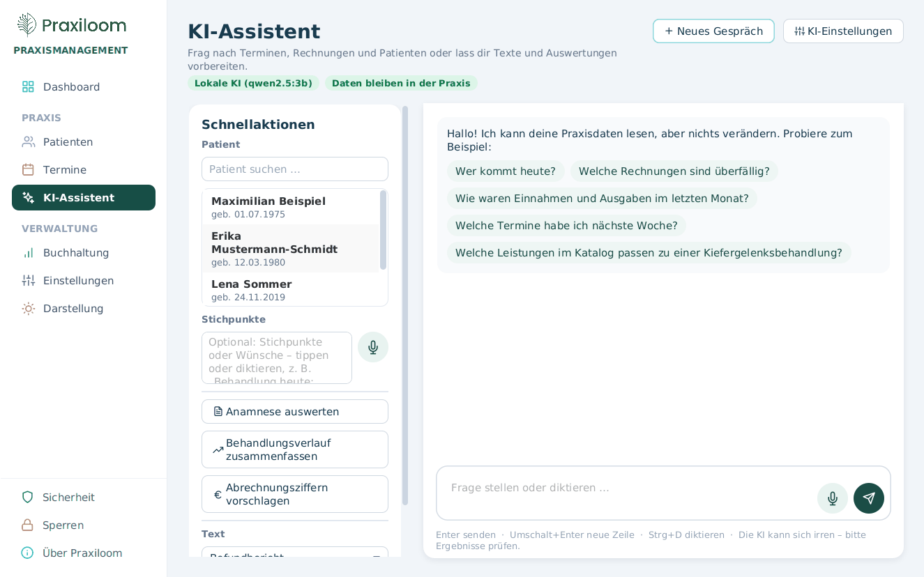Select patient Erika Mustermann-Schmidt
The image size is (924, 577).
coord(291,249)
